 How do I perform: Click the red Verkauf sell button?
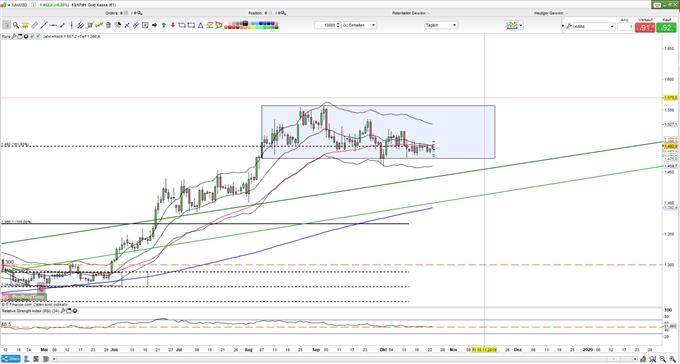644,28
